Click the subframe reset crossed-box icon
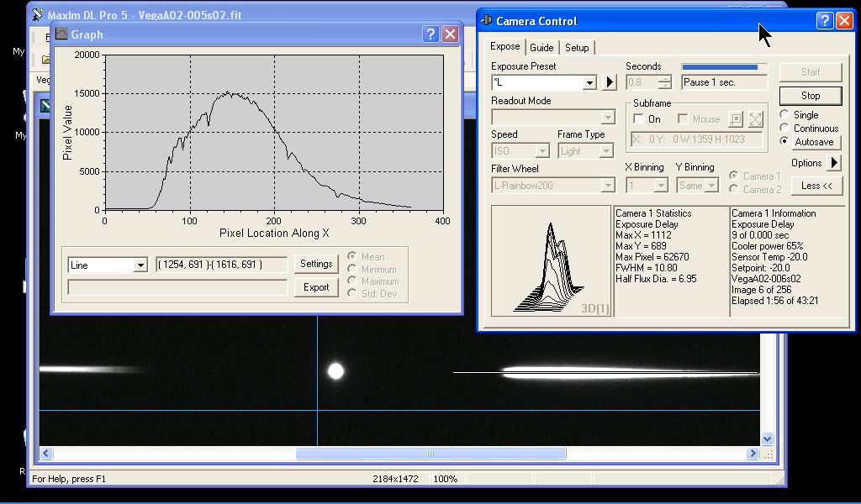The image size is (861, 504). [756, 119]
